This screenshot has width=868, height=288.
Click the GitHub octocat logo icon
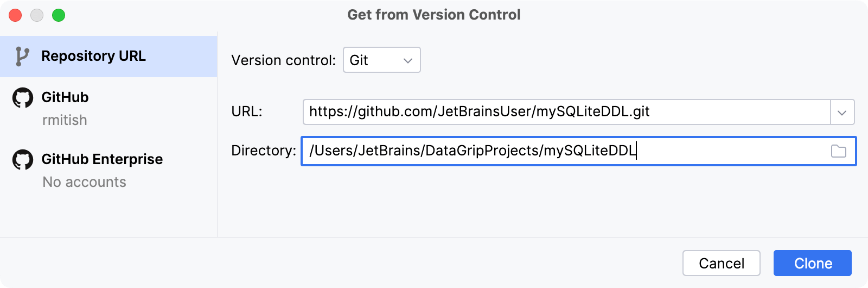(x=23, y=98)
